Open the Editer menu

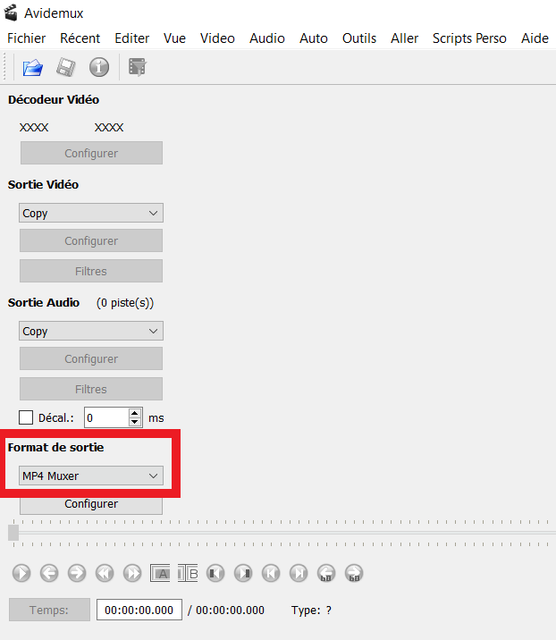[x=132, y=38]
